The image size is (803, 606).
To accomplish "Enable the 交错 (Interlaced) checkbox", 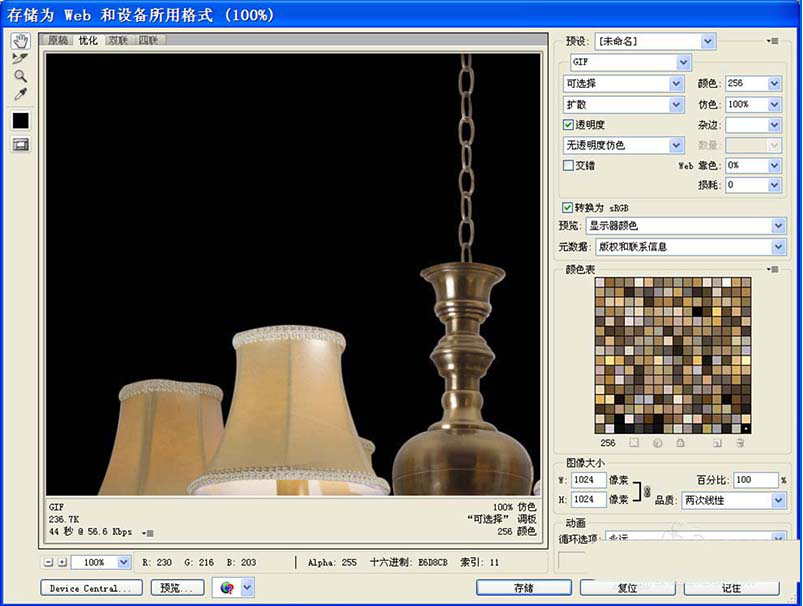I will tap(567, 166).
